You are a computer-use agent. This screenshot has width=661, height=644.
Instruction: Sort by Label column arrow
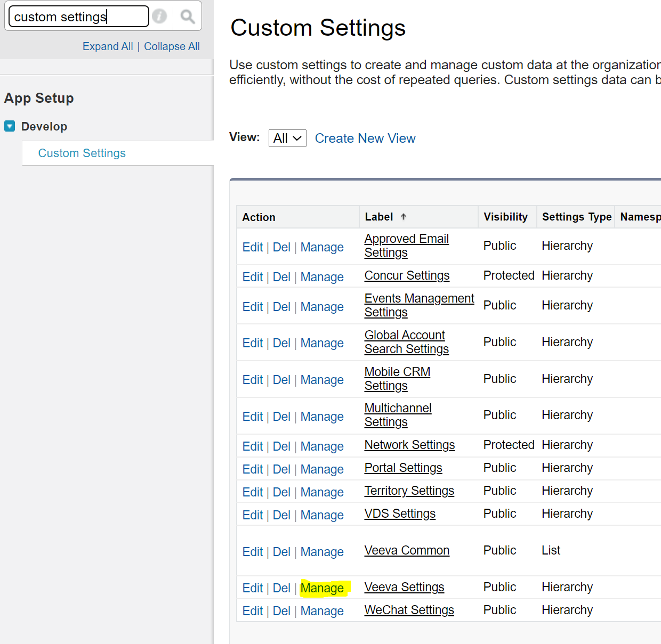point(404,217)
